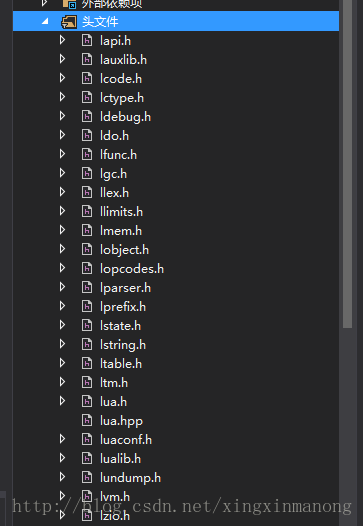Screen dimensions: 363x526
Task: Click the lcode.h file icon
Action: [87, 78]
